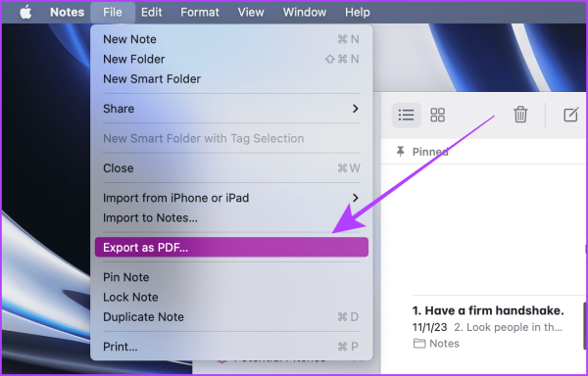
Task: Delete note with the trash icon
Action: tap(520, 115)
